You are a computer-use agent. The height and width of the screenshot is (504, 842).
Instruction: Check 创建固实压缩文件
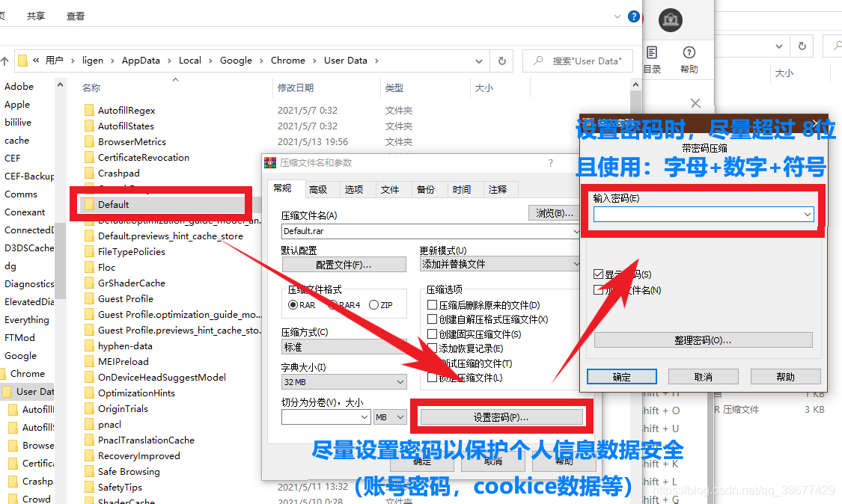[432, 334]
